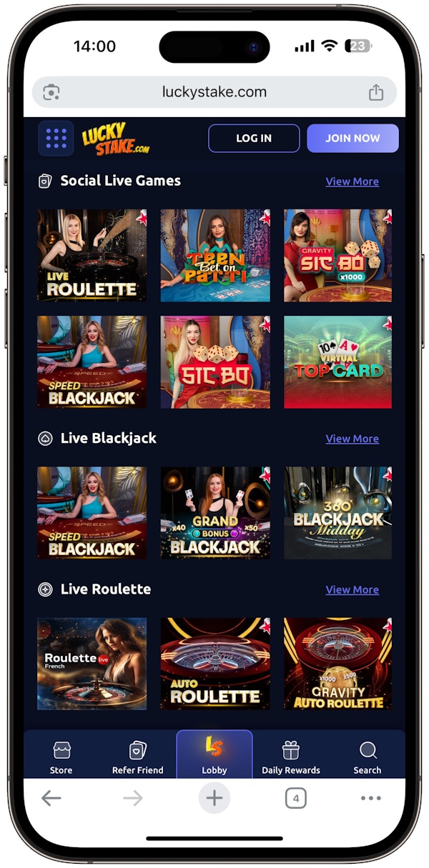Click the LOG IN button
The width and height of the screenshot is (429, 868).
point(254,139)
